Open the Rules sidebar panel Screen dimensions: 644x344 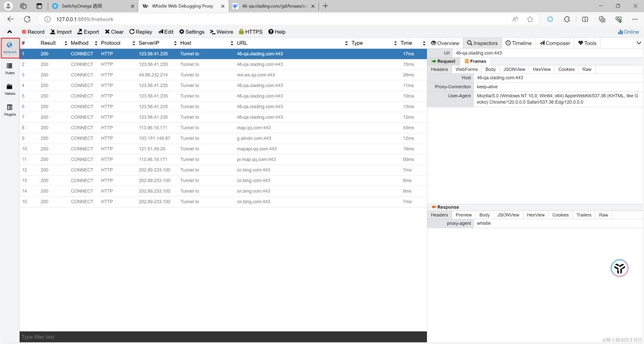point(10,68)
